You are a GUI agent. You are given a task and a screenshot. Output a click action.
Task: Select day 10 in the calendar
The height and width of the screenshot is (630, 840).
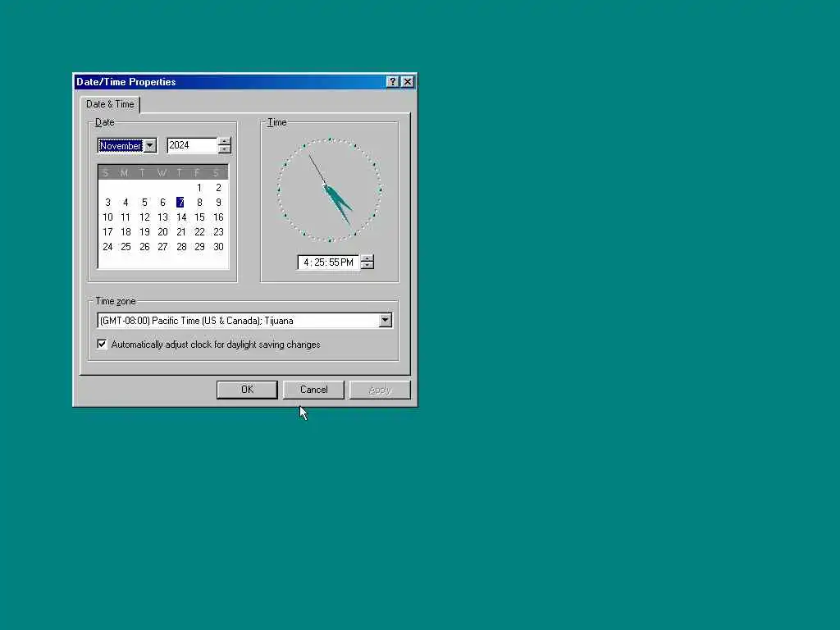tap(107, 217)
